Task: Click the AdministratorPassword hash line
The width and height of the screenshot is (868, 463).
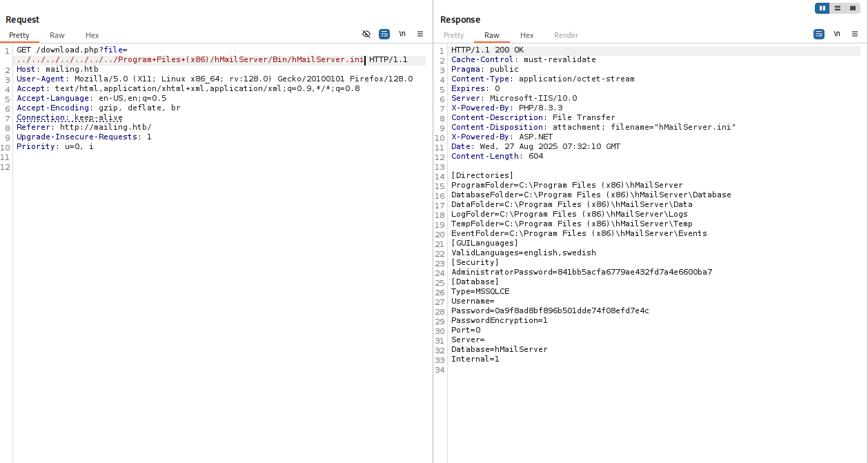Action: click(582, 272)
